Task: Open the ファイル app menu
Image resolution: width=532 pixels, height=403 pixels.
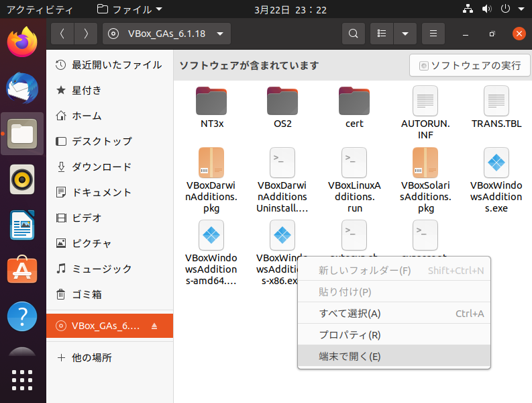Action: click(130, 9)
